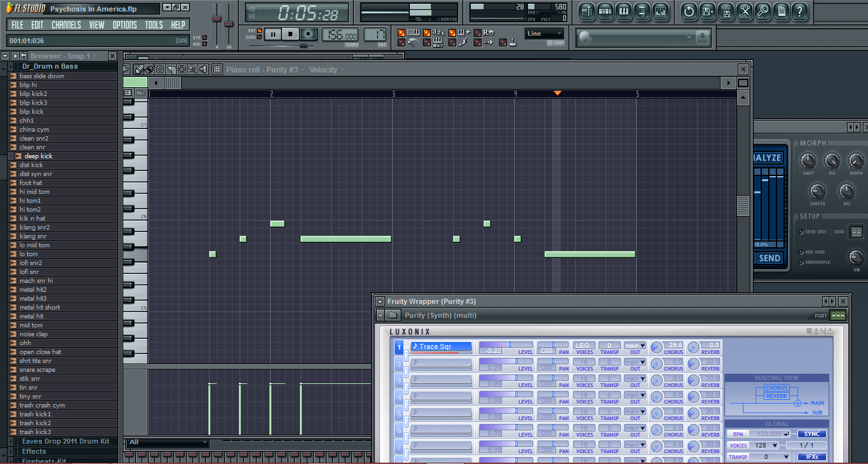Select the Draw pencil tool in Piano roll
Viewport: 868px width, 464px height.
139,70
